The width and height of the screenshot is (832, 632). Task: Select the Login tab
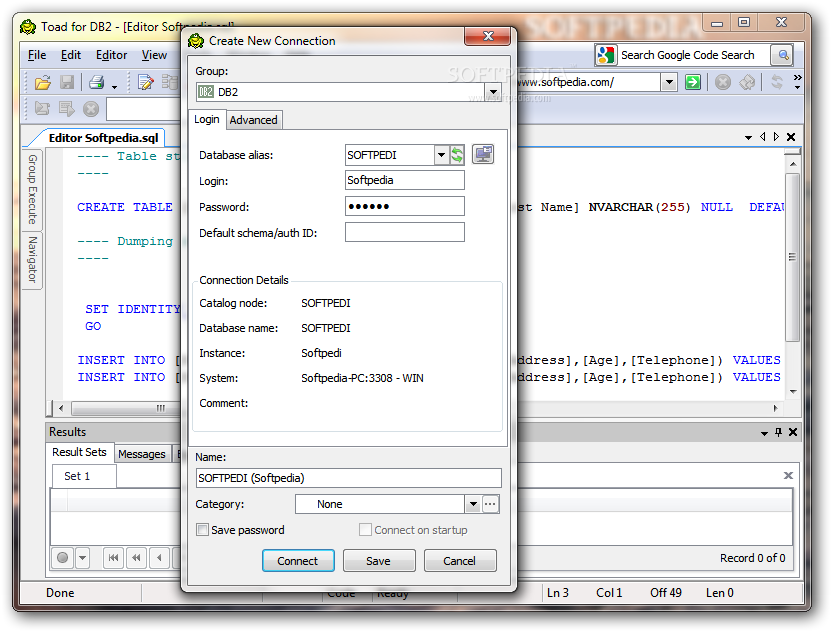(x=207, y=119)
